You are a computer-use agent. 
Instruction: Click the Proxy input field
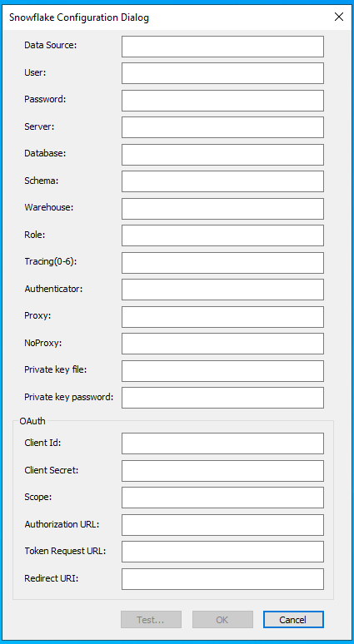coord(222,317)
